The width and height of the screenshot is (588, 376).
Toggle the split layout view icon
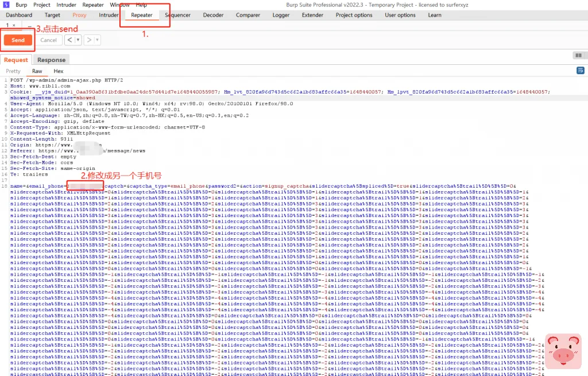[x=579, y=56]
